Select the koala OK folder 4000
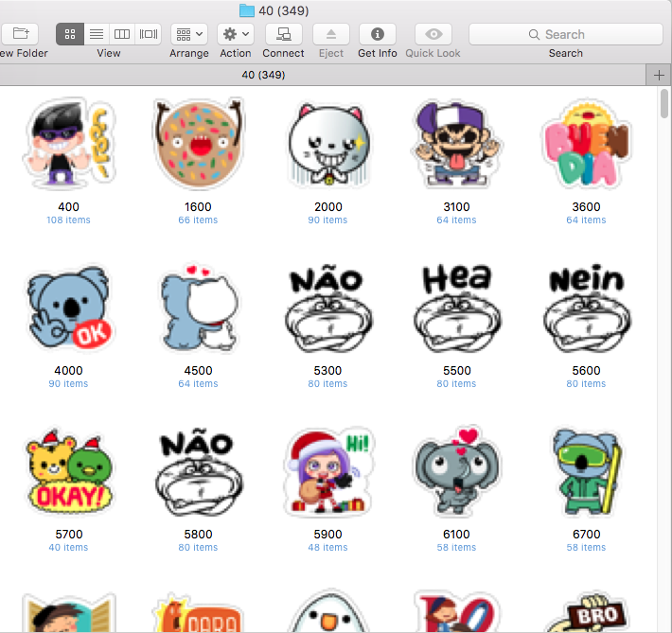Screen dimensions: 672x633 tap(68, 307)
